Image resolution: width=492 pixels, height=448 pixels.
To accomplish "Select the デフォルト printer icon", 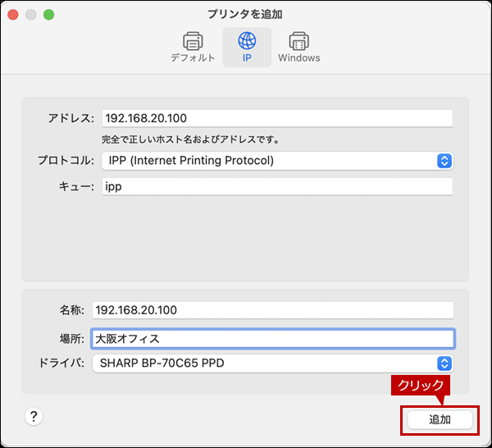I will coord(193,40).
